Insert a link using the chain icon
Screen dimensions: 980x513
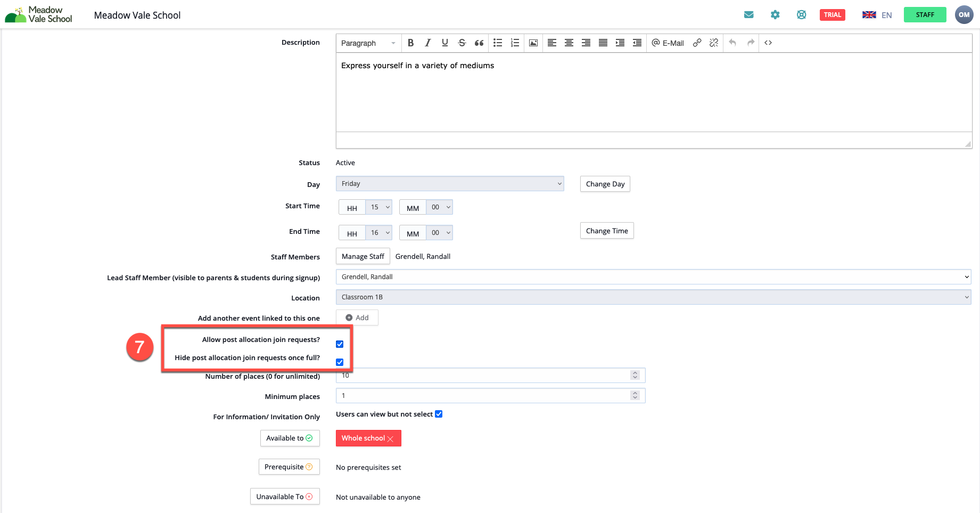[697, 43]
